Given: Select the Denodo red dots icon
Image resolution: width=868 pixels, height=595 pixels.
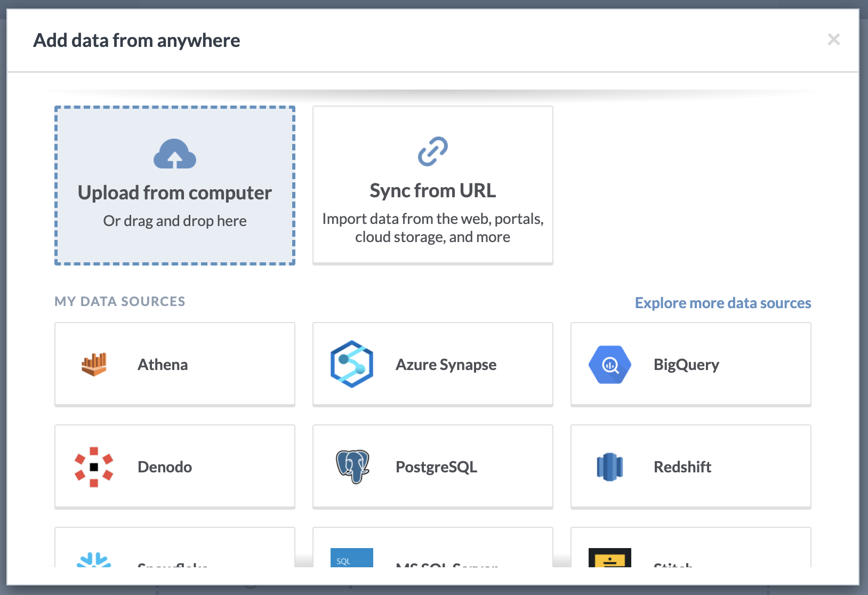Looking at the screenshot, I should pyautogui.click(x=94, y=467).
